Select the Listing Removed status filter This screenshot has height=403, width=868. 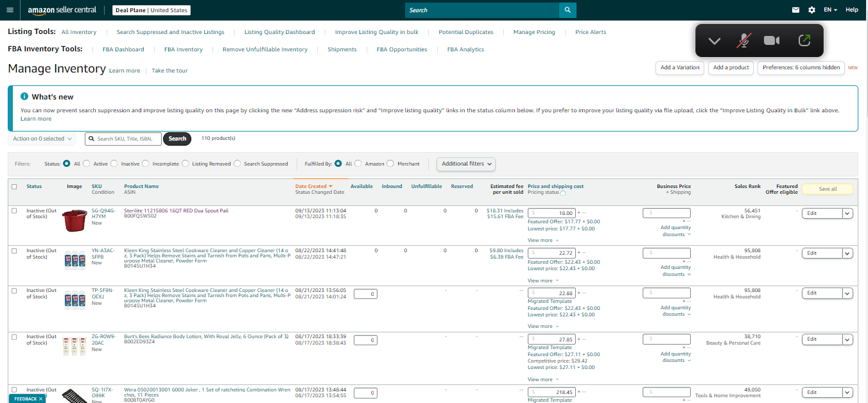pos(186,164)
